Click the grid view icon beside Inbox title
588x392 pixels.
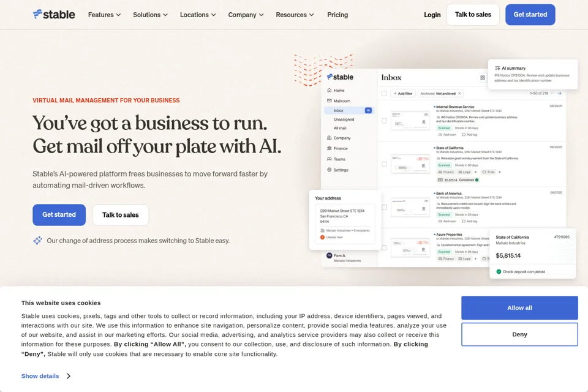[482, 78]
